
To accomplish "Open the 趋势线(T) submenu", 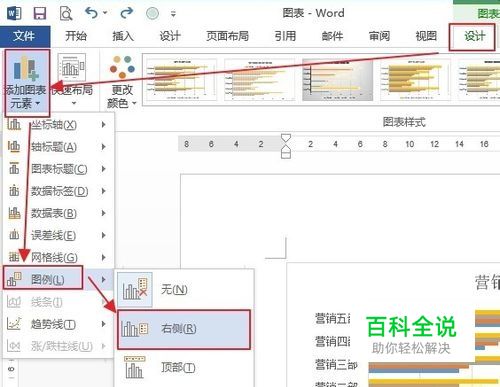I will coord(59,324).
